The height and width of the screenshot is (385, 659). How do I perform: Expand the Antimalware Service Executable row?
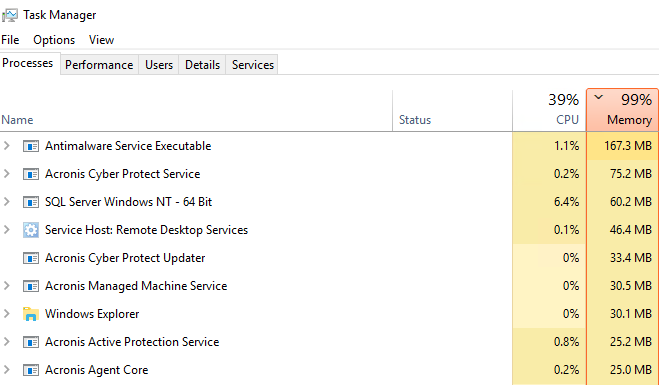[x=7, y=145]
